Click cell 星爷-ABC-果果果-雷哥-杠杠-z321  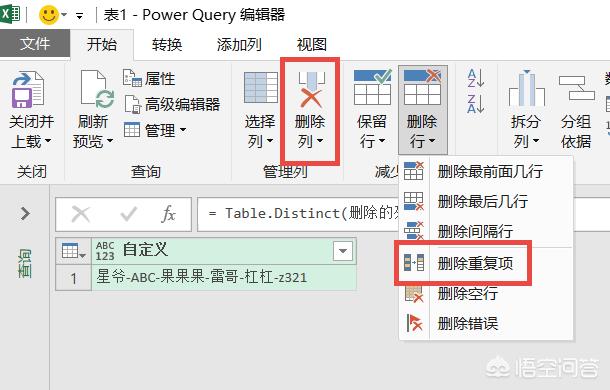pyautogui.click(x=223, y=278)
